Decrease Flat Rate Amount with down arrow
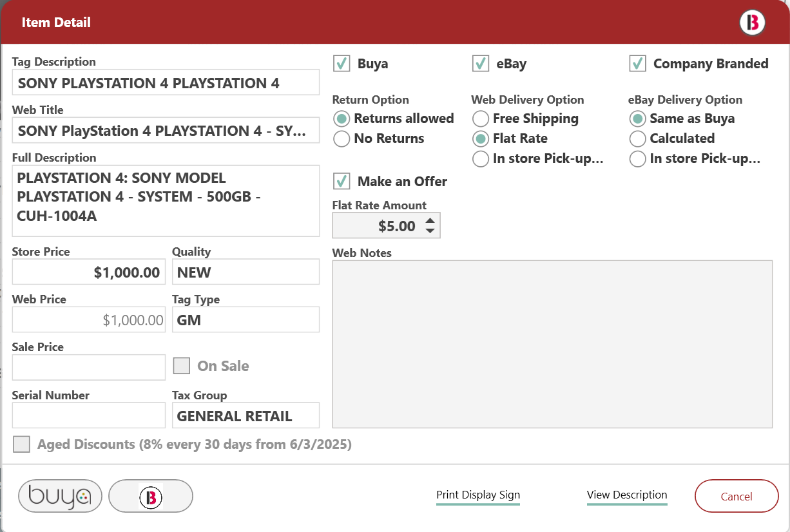This screenshot has width=790, height=532. (x=430, y=231)
